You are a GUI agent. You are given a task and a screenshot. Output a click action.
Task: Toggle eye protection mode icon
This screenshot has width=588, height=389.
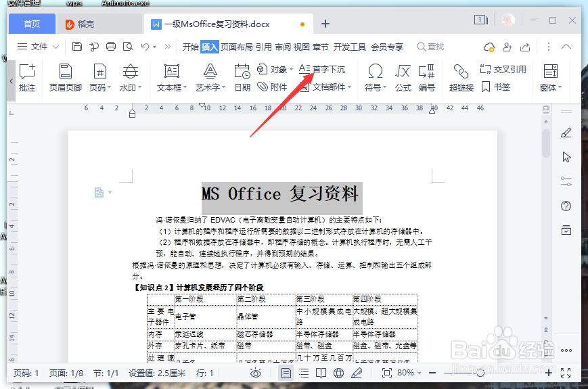click(255, 373)
